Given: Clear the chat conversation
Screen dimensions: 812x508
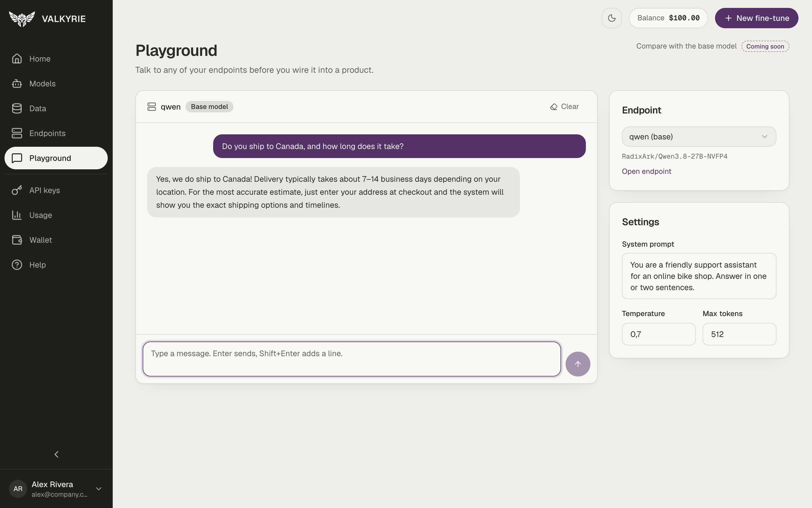Looking at the screenshot, I should point(565,107).
